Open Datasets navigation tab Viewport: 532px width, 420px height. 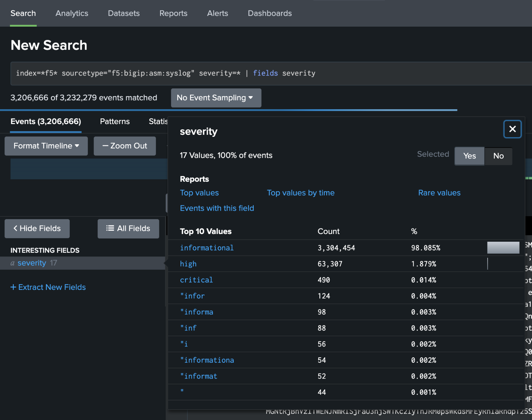pos(124,13)
